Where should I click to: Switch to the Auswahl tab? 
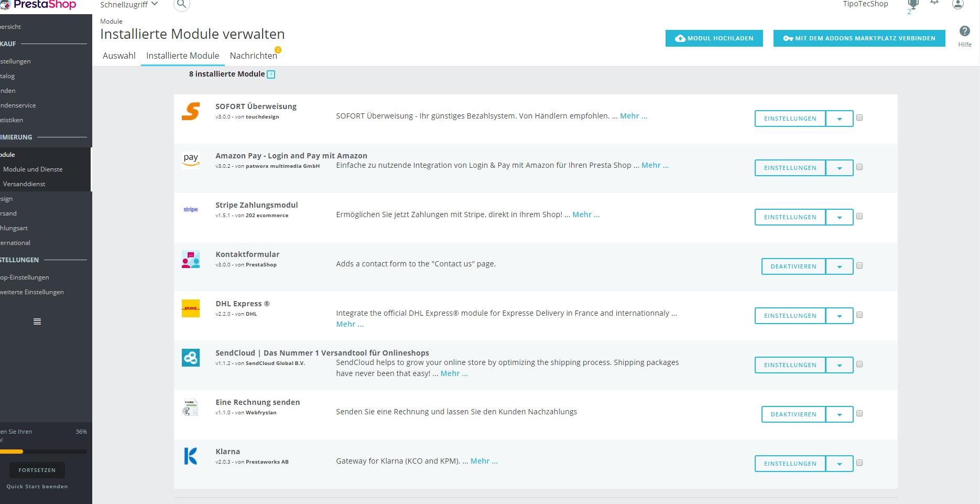tap(119, 56)
